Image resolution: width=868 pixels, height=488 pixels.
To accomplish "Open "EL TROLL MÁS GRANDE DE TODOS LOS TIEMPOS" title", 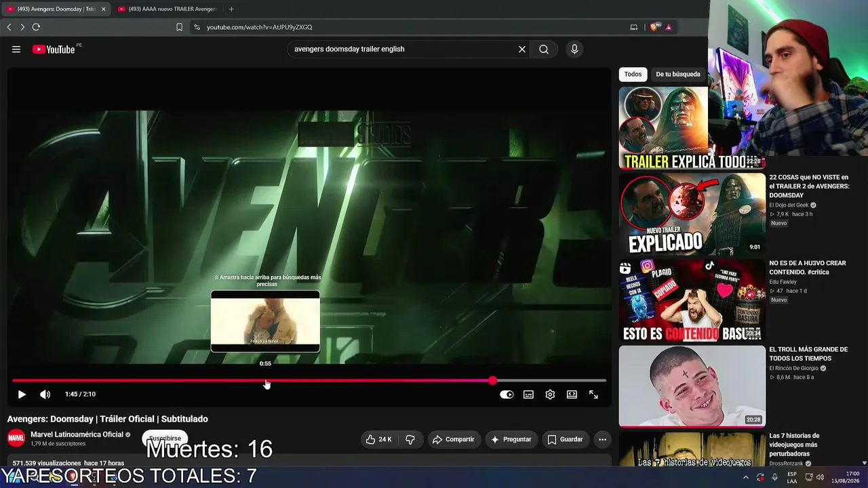I will point(808,354).
